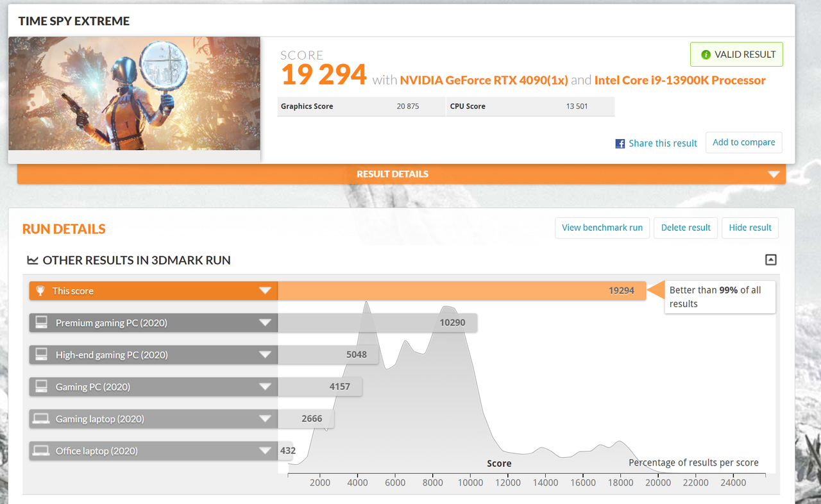The image size is (821, 504).
Task: Expand the orange Result Details arrow
Action: click(x=774, y=174)
